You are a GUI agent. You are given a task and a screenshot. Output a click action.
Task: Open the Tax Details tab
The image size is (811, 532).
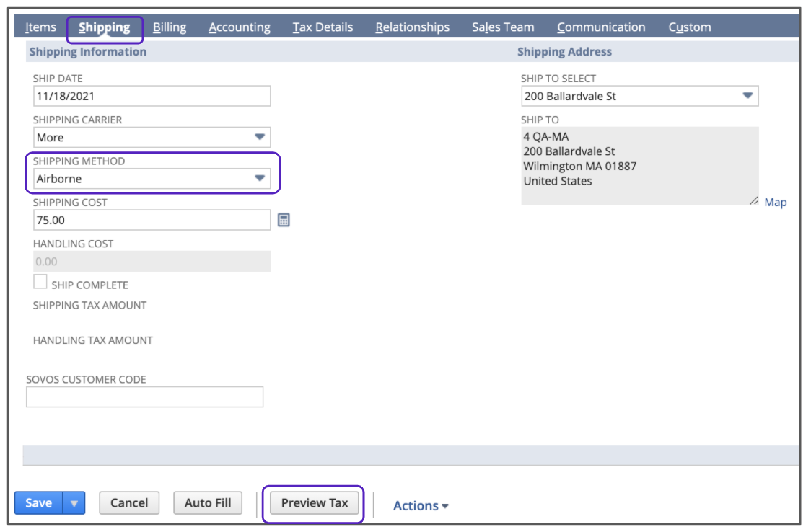323,27
